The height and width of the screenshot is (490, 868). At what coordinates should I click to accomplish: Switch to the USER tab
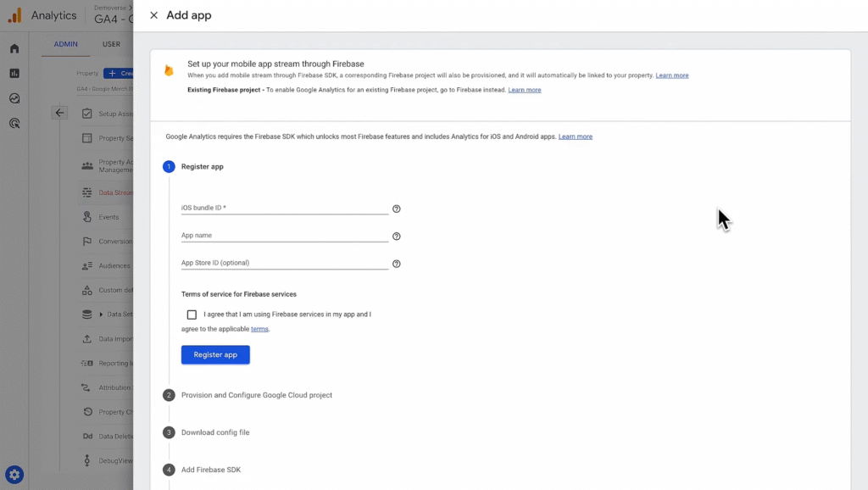pyautogui.click(x=111, y=44)
